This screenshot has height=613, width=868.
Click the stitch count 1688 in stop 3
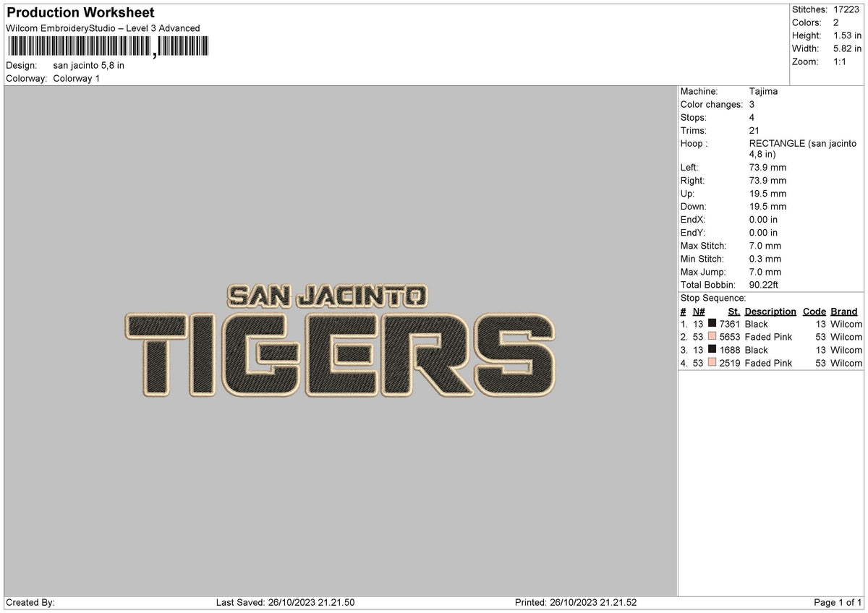(730, 350)
